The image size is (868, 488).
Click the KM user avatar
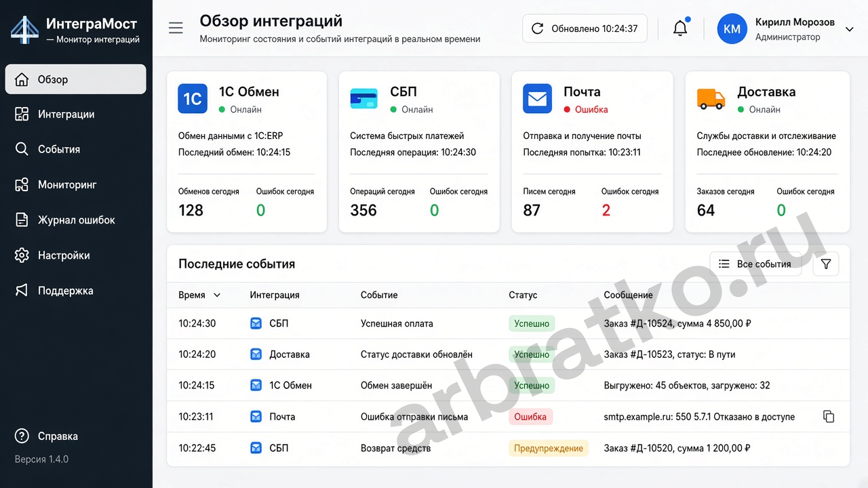click(732, 29)
